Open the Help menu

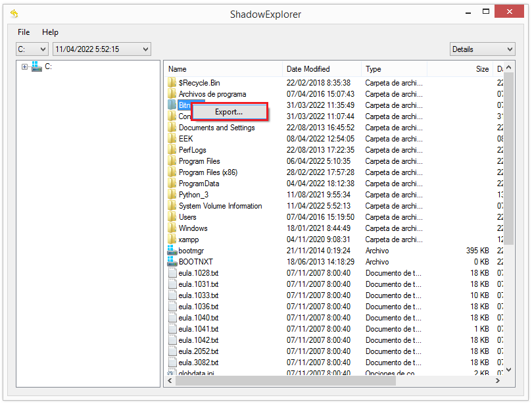point(50,32)
